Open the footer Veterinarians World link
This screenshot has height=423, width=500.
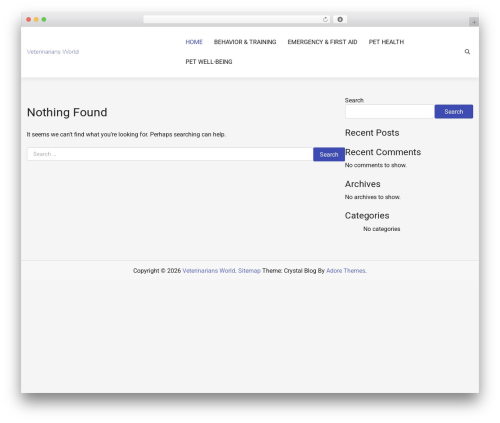[x=209, y=271]
